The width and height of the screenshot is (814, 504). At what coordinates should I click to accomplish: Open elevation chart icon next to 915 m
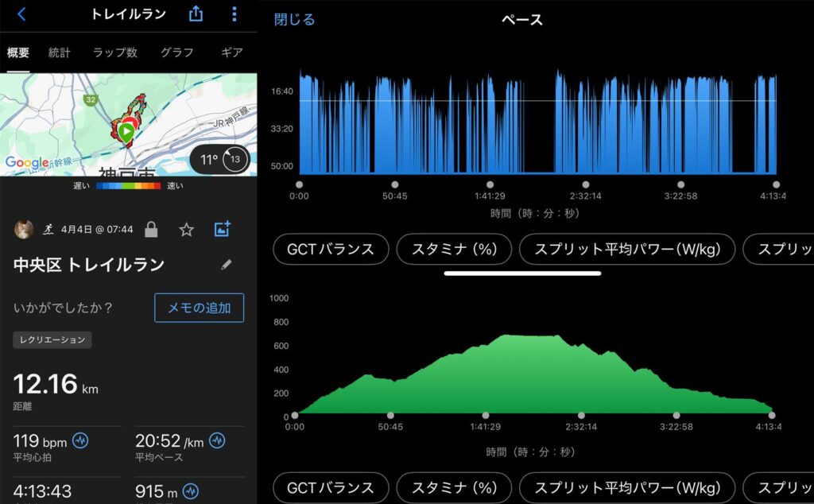pos(190,491)
